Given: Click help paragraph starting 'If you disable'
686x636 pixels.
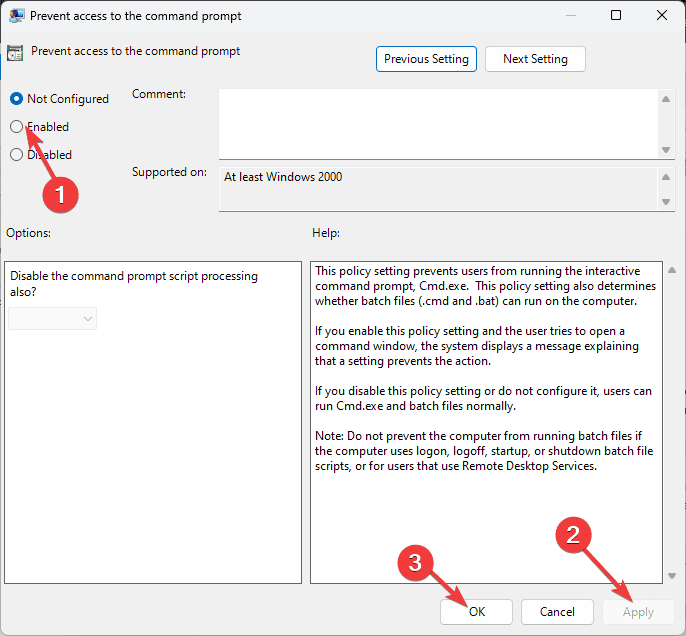Looking at the screenshot, I should click(483, 398).
